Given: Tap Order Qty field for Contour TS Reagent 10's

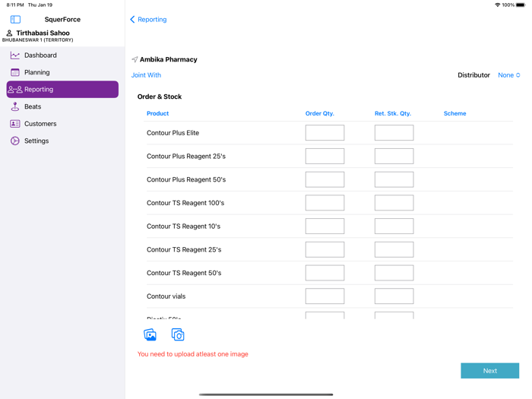Looking at the screenshot, I should 325,226.
